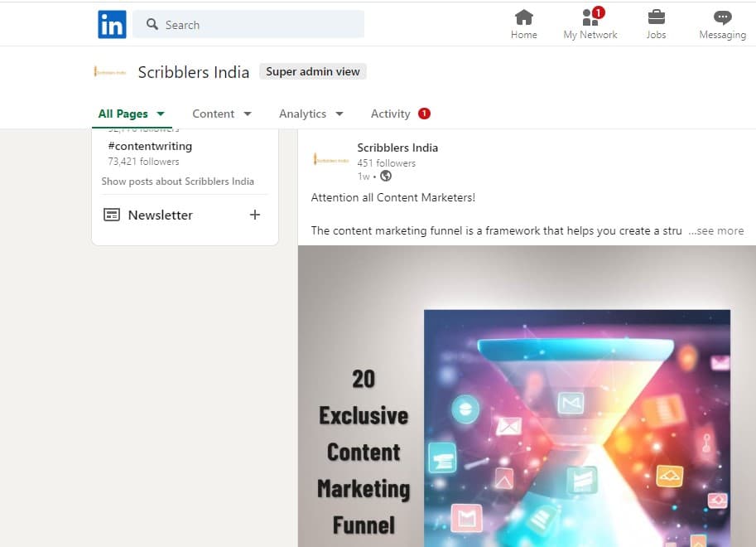Click inside the Search field

(248, 24)
